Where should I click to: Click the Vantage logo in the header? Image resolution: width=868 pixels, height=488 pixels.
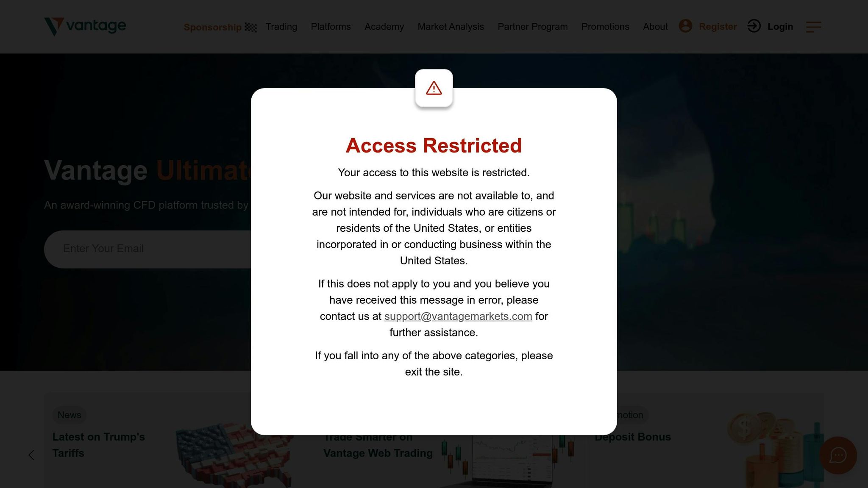(x=85, y=26)
